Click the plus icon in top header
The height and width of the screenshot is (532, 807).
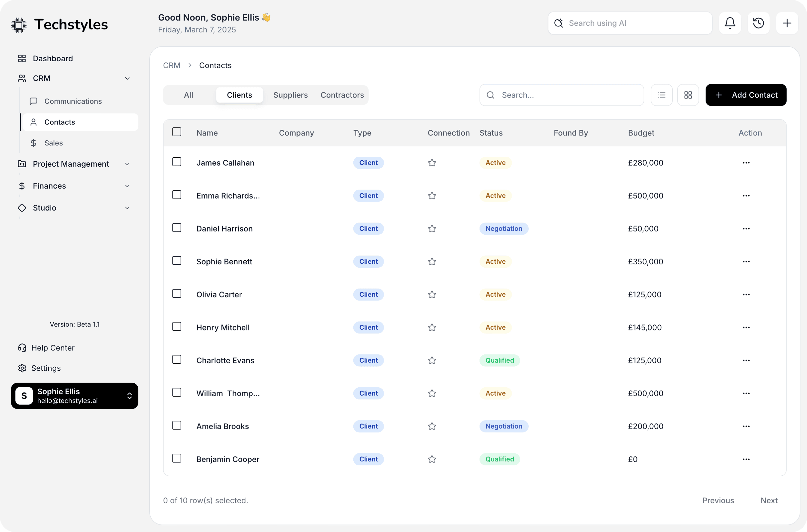click(x=787, y=23)
